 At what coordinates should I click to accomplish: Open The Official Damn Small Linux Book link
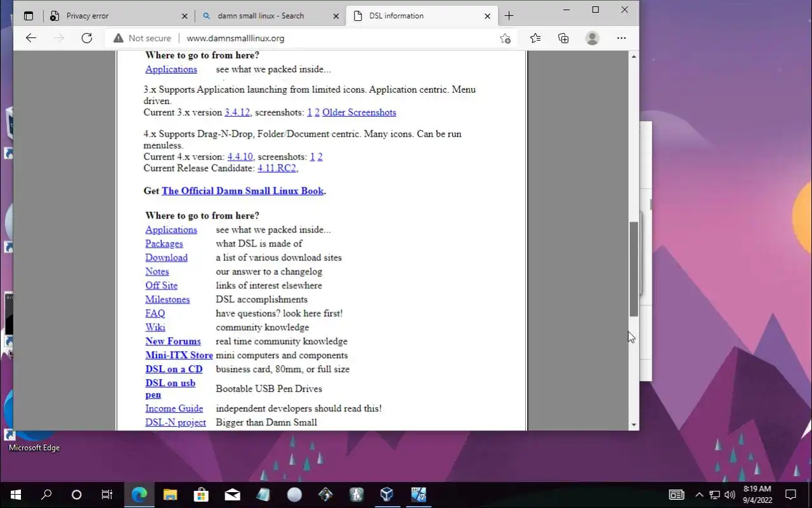point(242,191)
